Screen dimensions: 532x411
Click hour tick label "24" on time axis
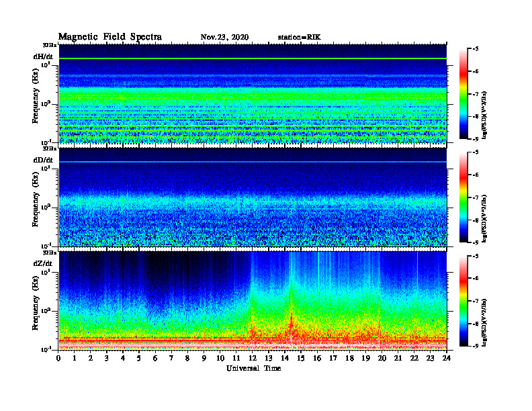click(x=447, y=358)
